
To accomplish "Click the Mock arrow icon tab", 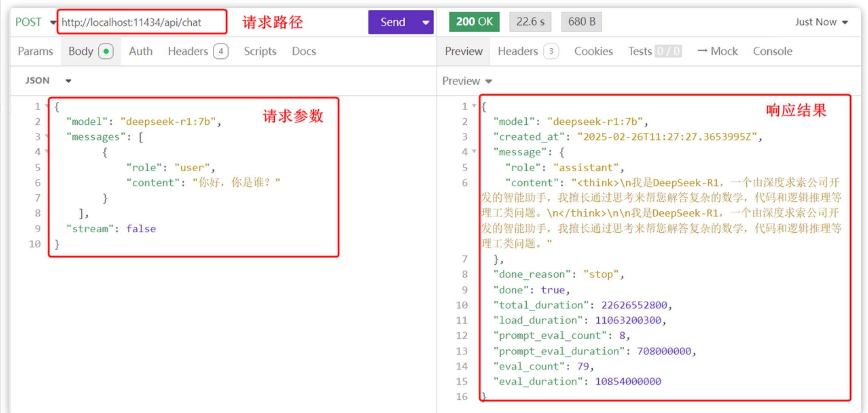I will click(717, 51).
